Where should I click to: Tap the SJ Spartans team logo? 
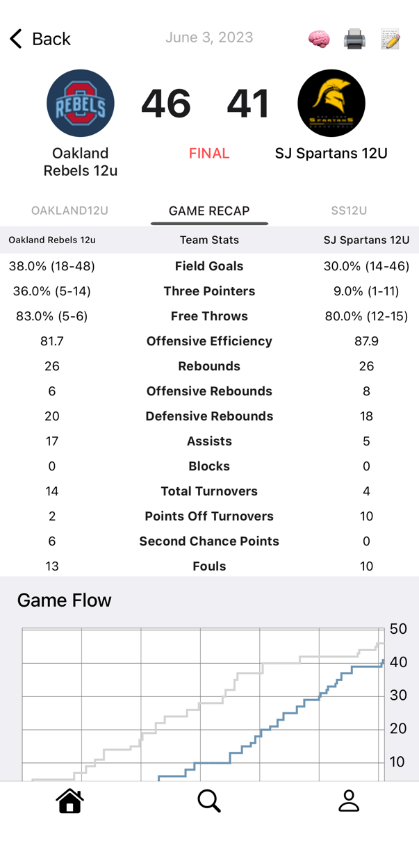331,103
